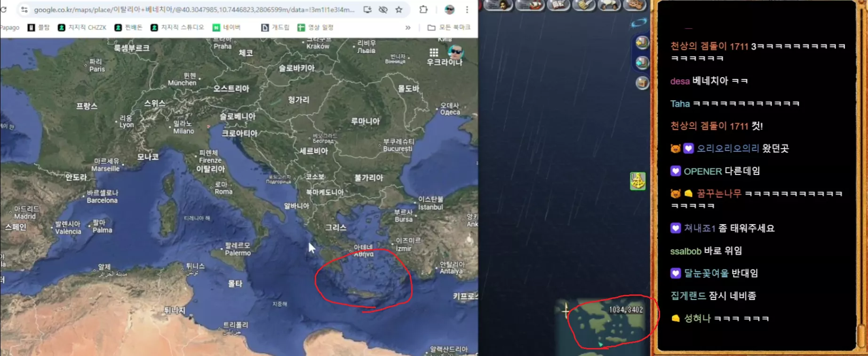Click the chat username 천상의 겜돌이 1711 saying 컷!
Image resolution: width=868 pixels, height=356 pixels.
[x=709, y=126]
